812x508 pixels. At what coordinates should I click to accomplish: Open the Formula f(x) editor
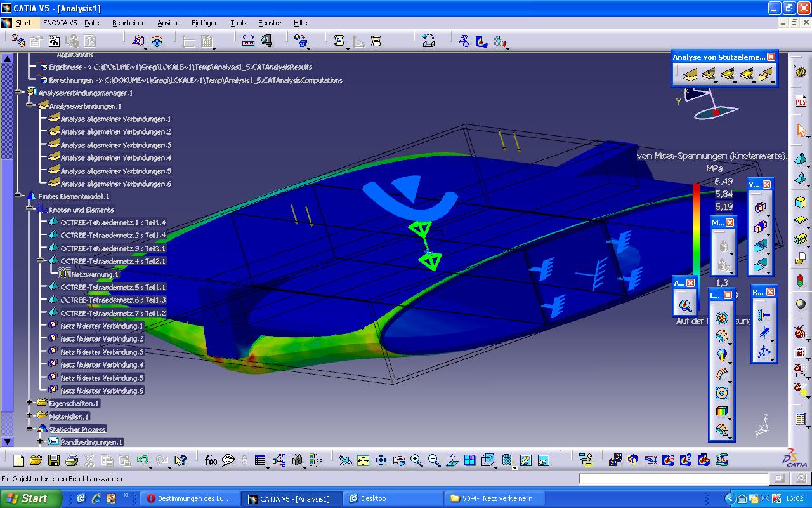point(211,460)
